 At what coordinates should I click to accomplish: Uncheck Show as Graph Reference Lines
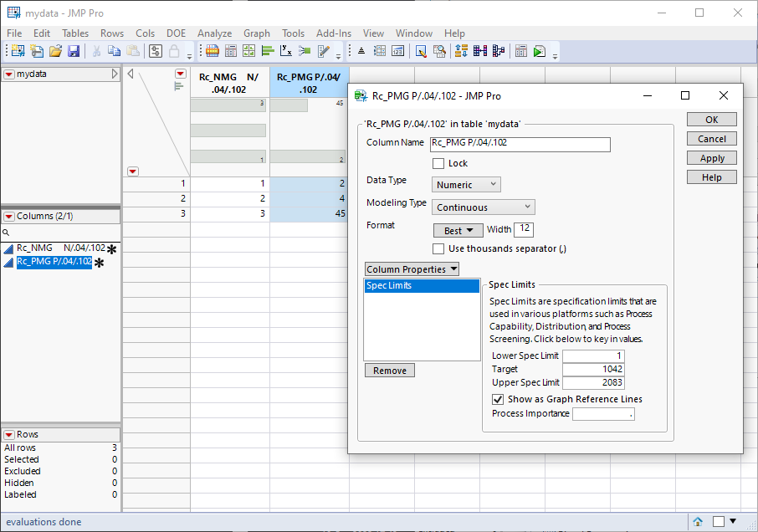499,400
